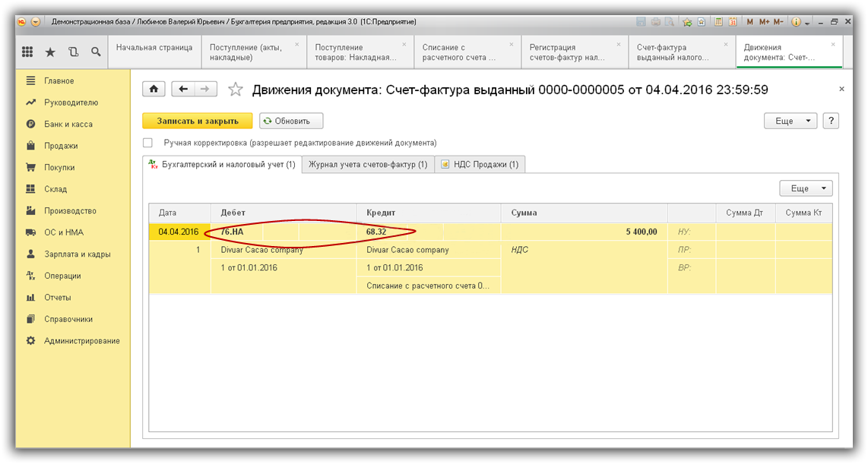Click the Favorites star in top panel
The image size is (868, 464).
coord(50,52)
